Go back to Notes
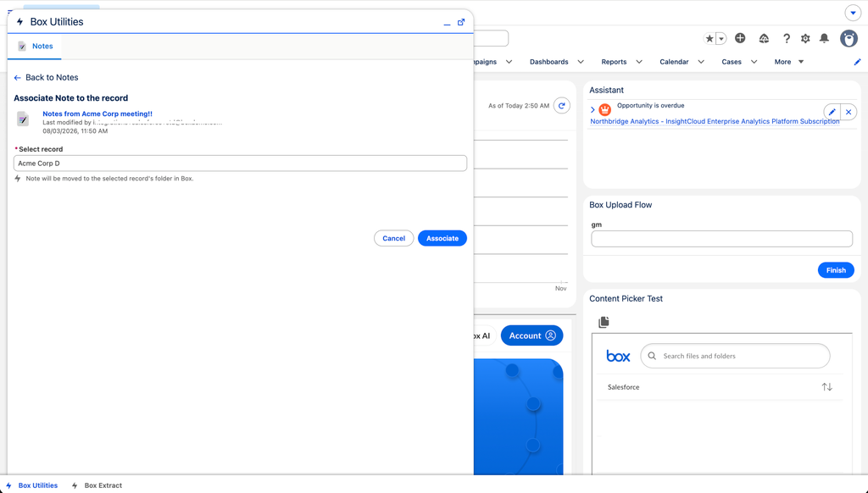Image resolution: width=868 pixels, height=493 pixels. pos(46,77)
